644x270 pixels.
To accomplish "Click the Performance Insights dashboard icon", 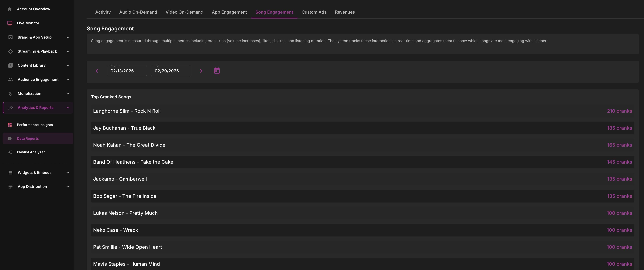I will click(10, 125).
